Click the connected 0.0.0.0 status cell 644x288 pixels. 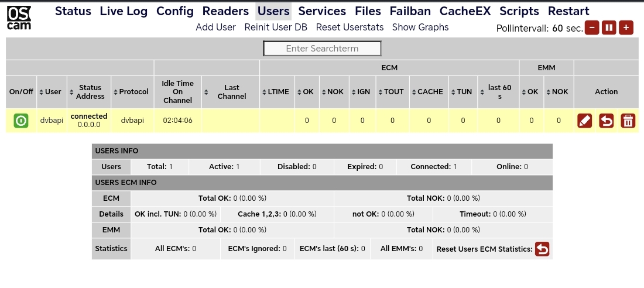[89, 121]
